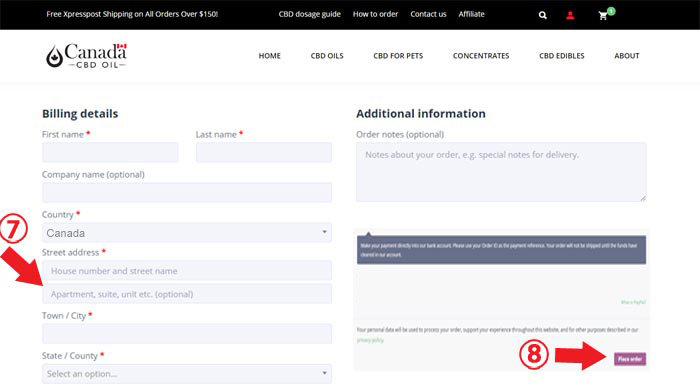Focus the Order notes text area
Image resolution: width=700 pixels, height=390 pixels.
coord(501,172)
